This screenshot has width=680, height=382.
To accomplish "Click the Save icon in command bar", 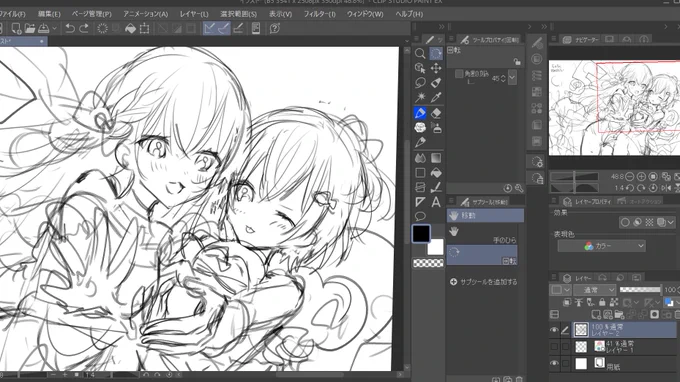I will (44, 29).
